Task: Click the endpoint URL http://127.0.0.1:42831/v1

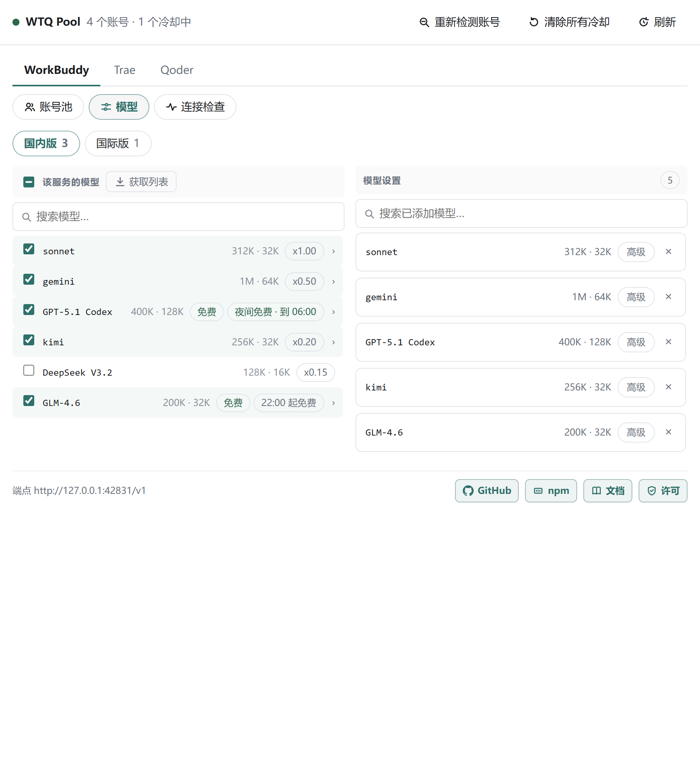Action: [x=90, y=491]
